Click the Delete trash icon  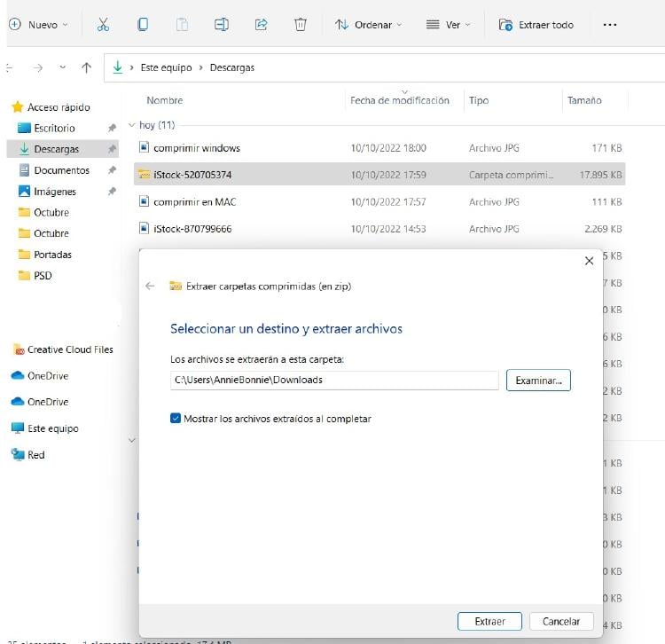(301, 25)
